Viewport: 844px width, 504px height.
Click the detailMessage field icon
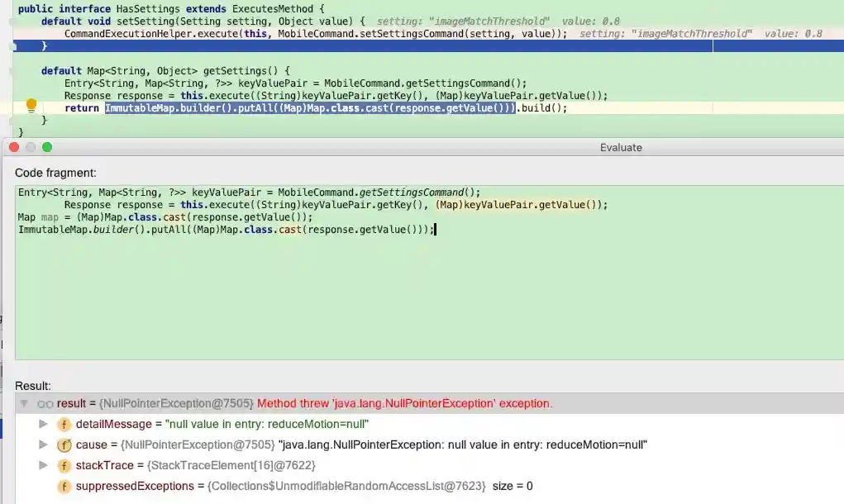pyautogui.click(x=64, y=425)
